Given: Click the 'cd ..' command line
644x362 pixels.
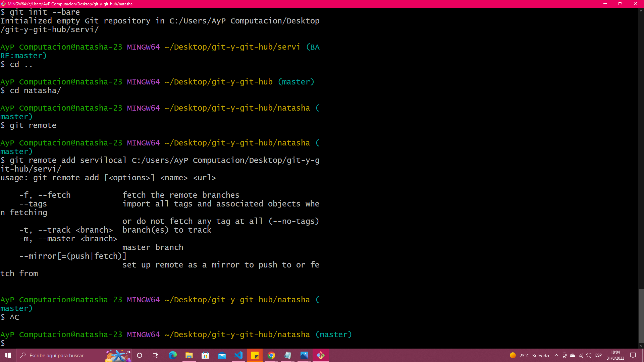Looking at the screenshot, I should click(x=17, y=64).
